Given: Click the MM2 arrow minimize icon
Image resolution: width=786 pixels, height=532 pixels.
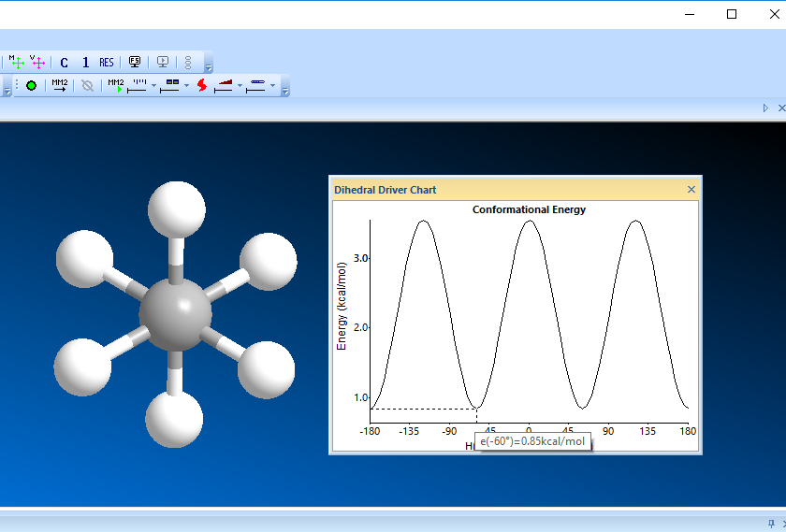Looking at the screenshot, I should click(59, 85).
